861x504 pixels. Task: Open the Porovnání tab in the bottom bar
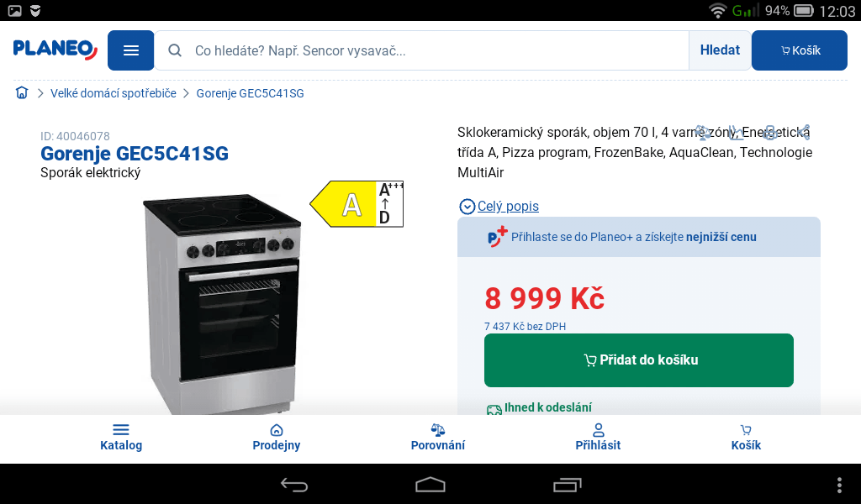click(x=437, y=438)
